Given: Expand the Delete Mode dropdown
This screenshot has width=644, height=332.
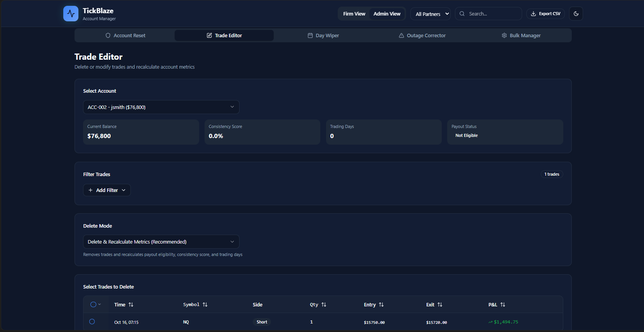Looking at the screenshot, I should [x=161, y=242].
